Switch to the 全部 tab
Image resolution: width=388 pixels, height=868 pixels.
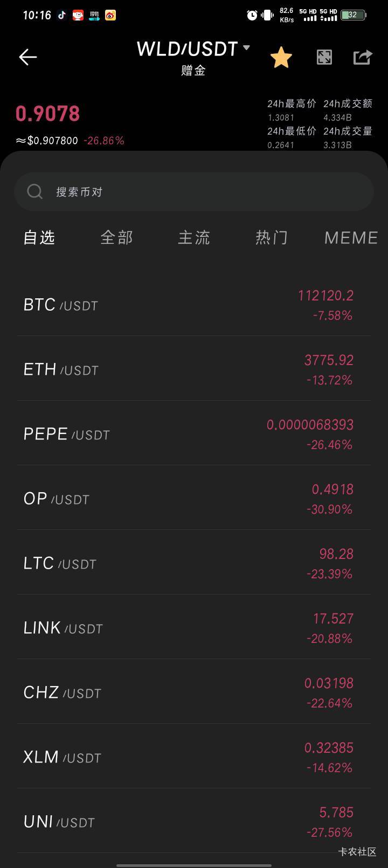click(116, 237)
